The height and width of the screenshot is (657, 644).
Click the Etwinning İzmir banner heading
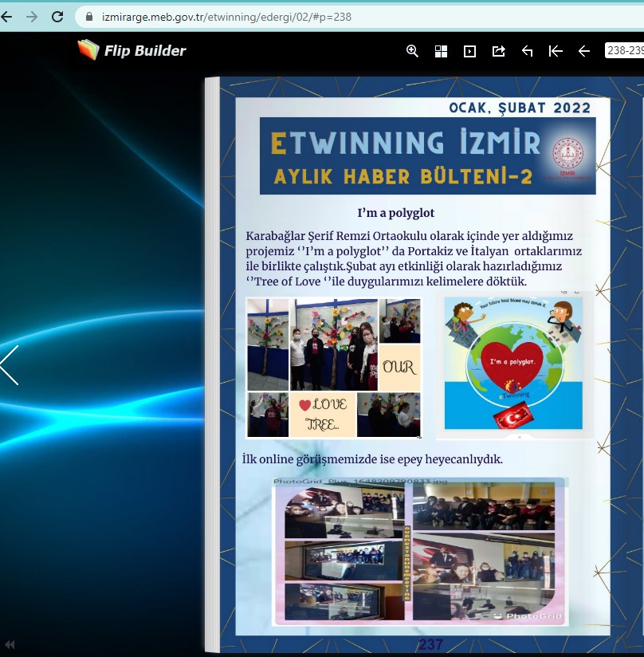[x=405, y=143]
